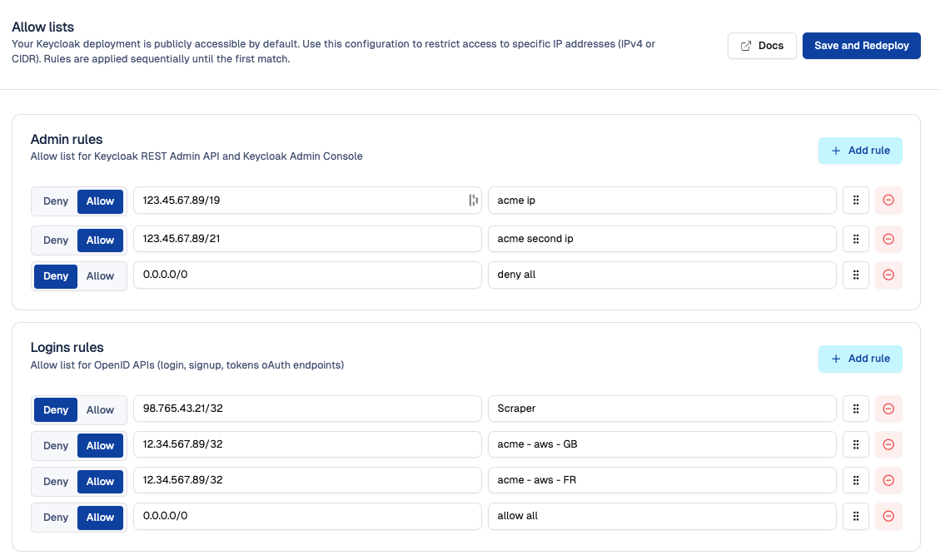Click Save and Redeploy button
Screen dimensions: 945x560
pos(861,46)
